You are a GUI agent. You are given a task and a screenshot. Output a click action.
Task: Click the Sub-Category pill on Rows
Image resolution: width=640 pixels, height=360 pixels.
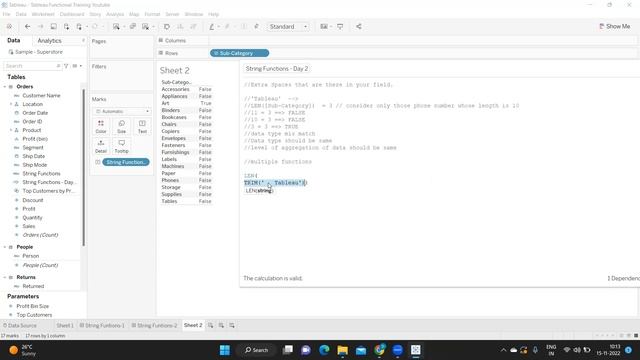240,53
